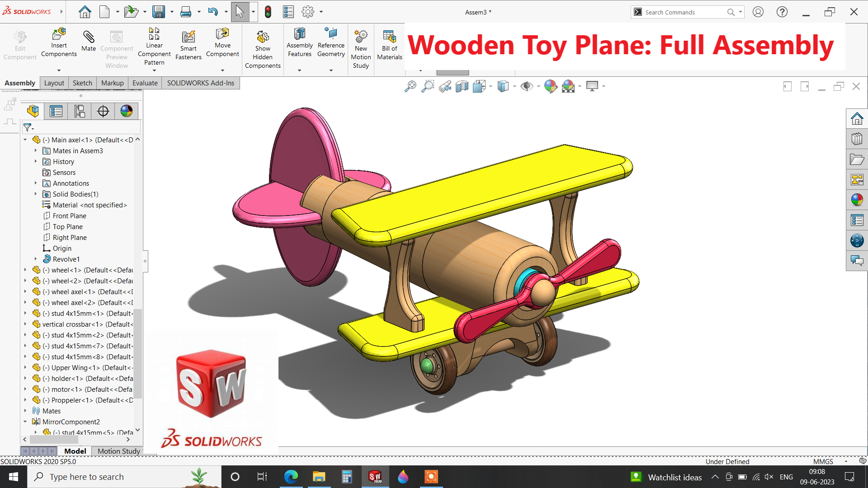Toggle the Rebuild traffic light icon
This screenshot has height=488, width=868.
coord(268,12)
